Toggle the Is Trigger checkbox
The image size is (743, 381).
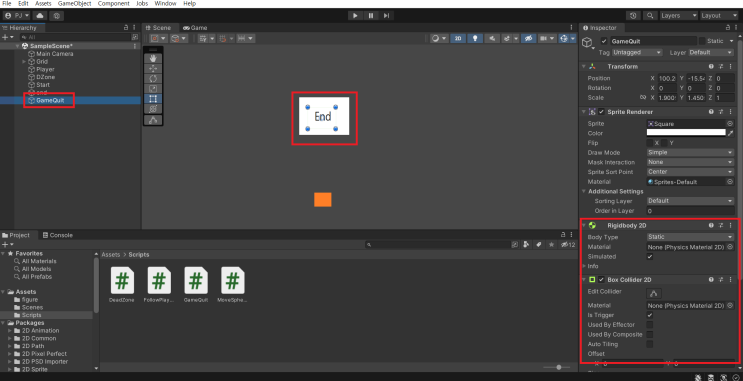point(650,315)
